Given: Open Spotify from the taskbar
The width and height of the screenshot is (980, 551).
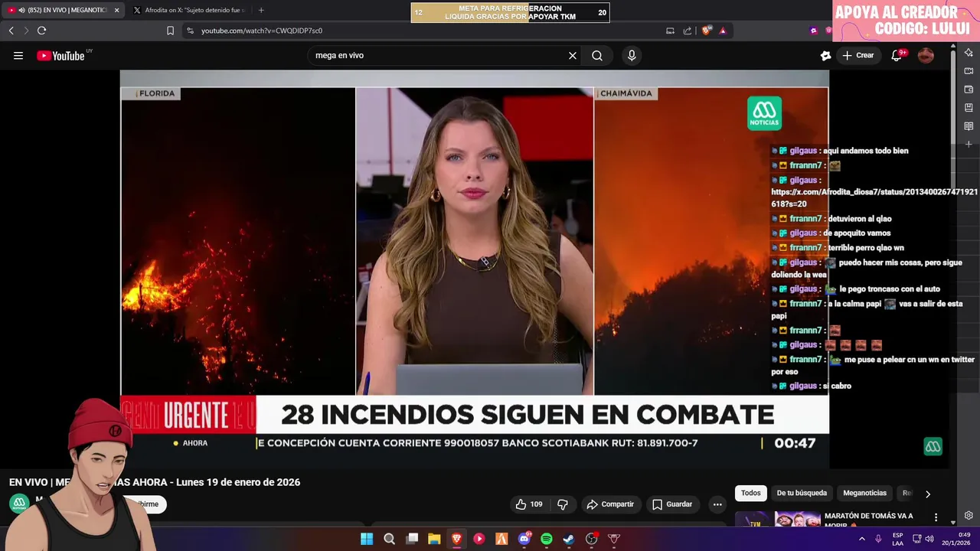Looking at the screenshot, I should pos(546,539).
